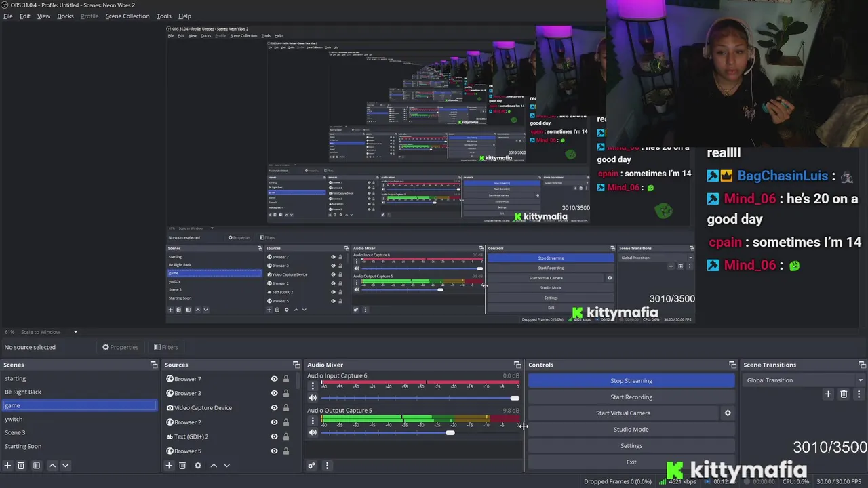Click Start Recording button

click(x=631, y=397)
